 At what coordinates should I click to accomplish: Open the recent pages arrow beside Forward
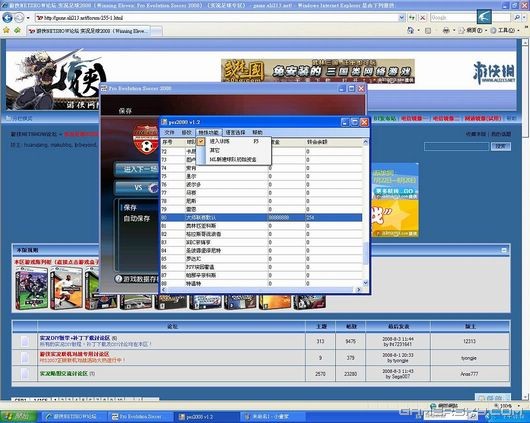tap(28, 18)
